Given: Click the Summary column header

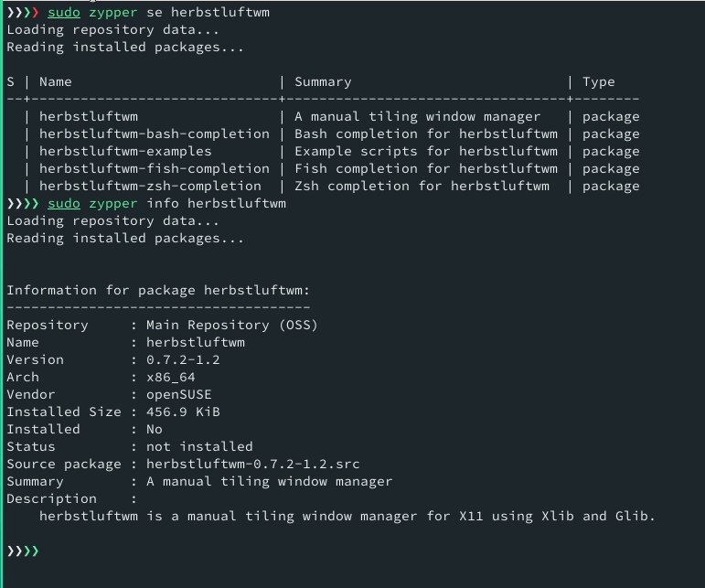Looking at the screenshot, I should 323,81.
